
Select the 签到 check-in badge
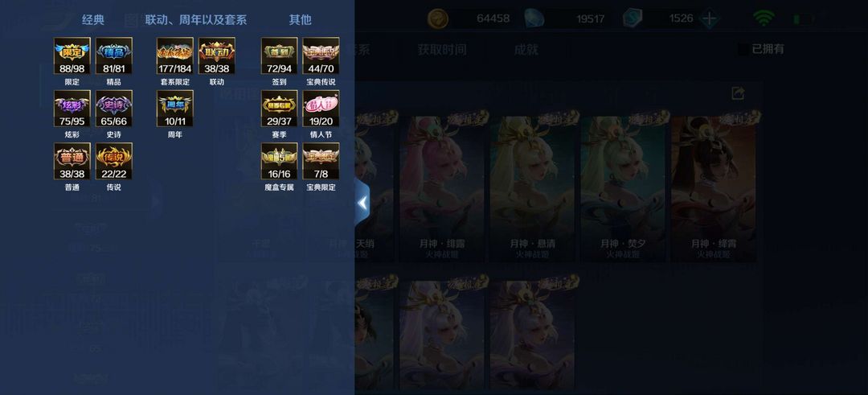point(279,56)
